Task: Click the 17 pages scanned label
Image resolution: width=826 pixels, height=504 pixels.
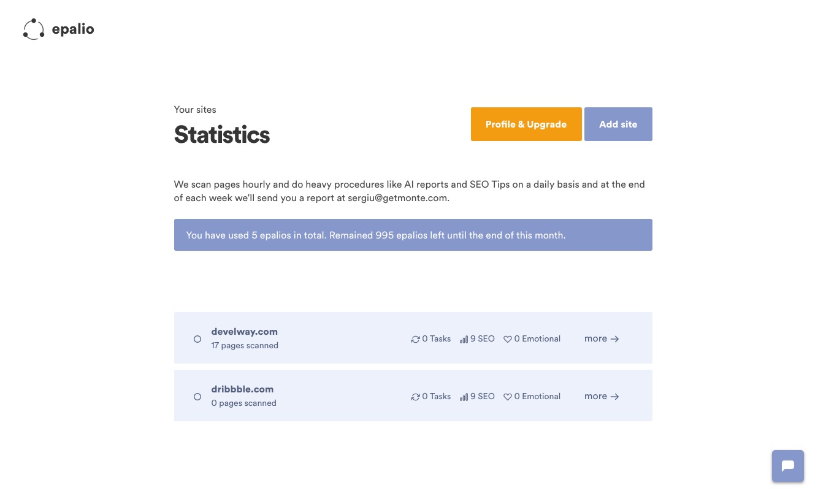Action: 245,345
